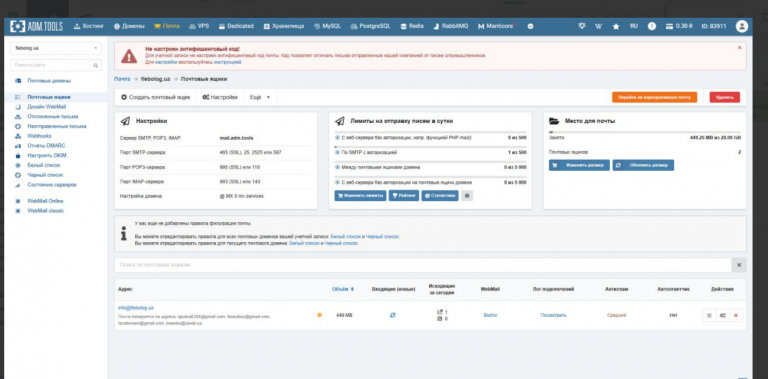This screenshot has width=768, height=379.
Task: Open Отчеты DMARC in sidebar
Action: (46, 146)
